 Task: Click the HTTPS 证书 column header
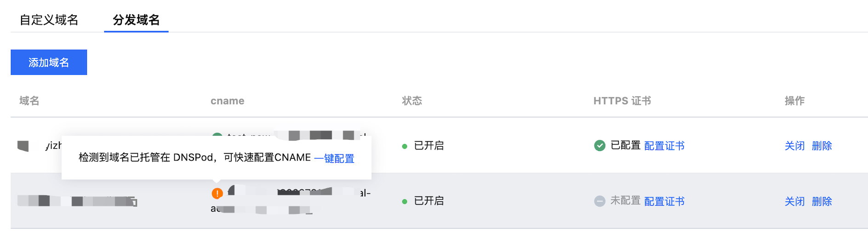pos(622,101)
